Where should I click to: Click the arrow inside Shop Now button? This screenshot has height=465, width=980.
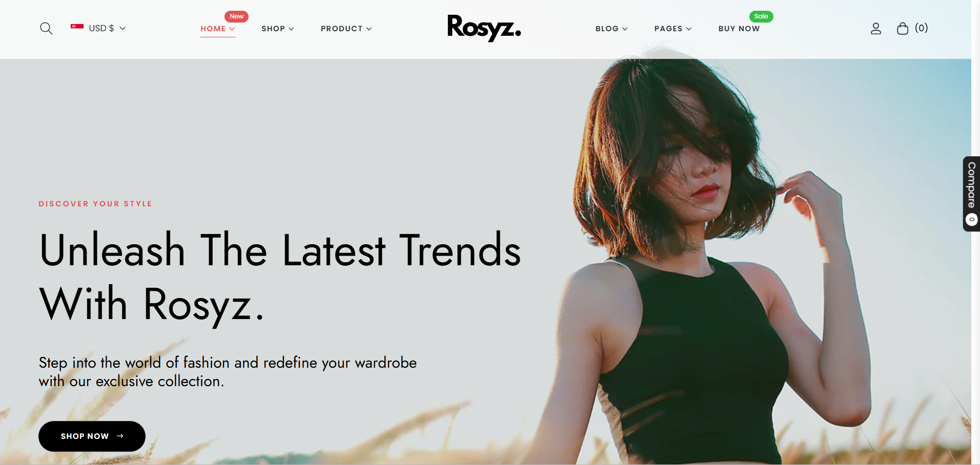(x=120, y=436)
